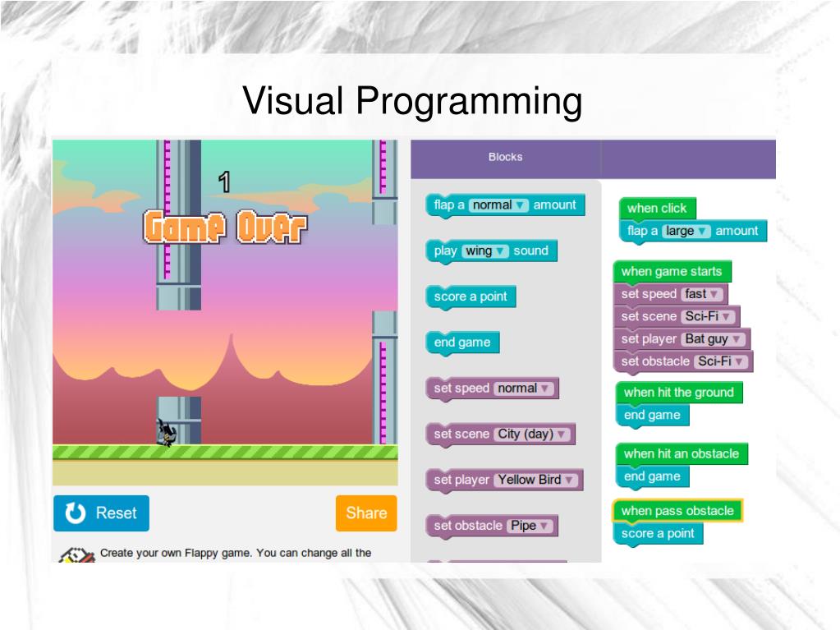Select the 'when game starts' event block
This screenshot has height=630, width=840.
pos(672,272)
